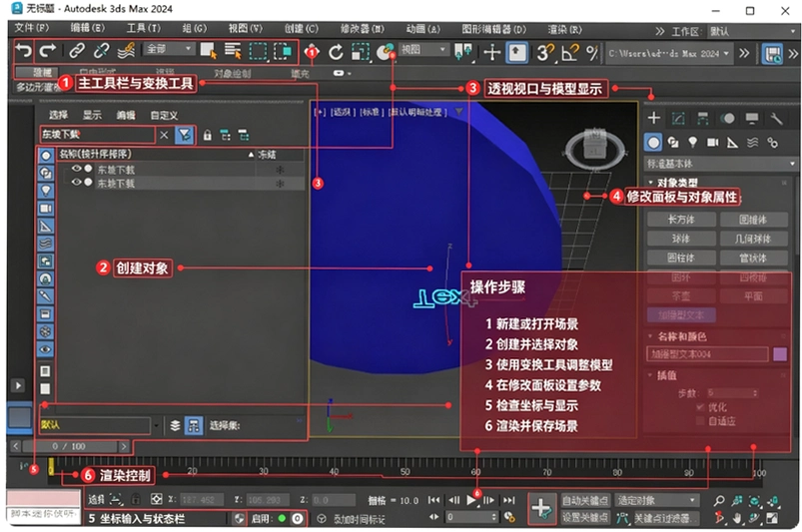Screen dimensions: 802x532
Task: Click the 管状体 tube button
Action: point(754,258)
